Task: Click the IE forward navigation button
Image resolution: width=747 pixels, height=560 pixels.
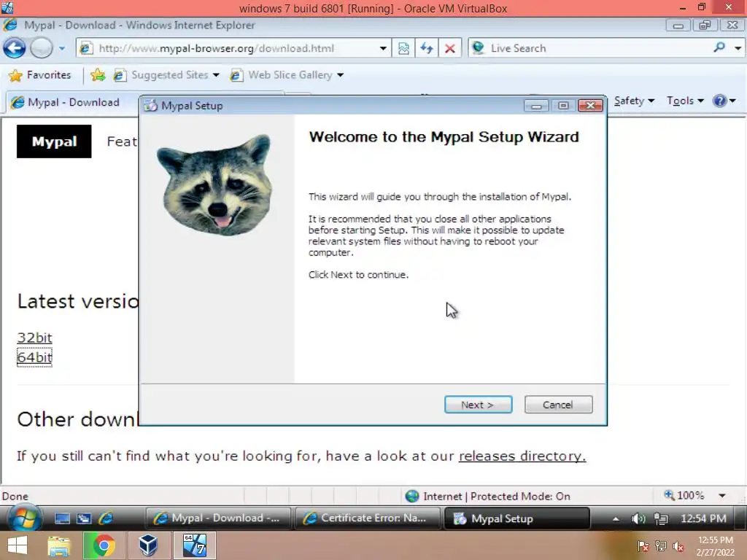Action: pyautogui.click(x=42, y=48)
